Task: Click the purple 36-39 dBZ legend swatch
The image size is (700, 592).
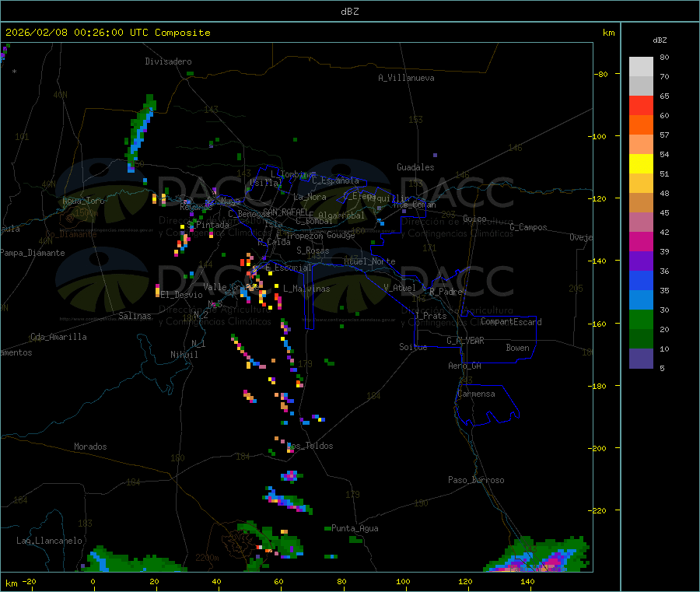Action: pyautogui.click(x=641, y=261)
